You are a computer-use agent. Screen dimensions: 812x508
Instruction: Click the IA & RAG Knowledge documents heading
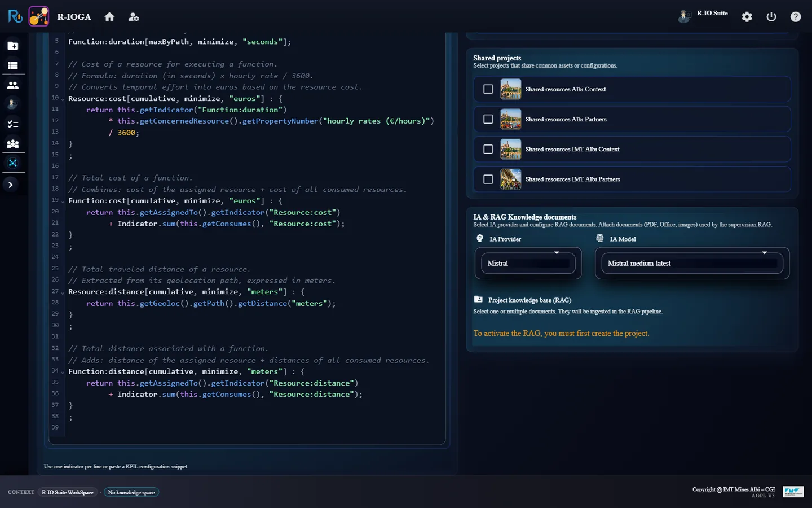524,217
